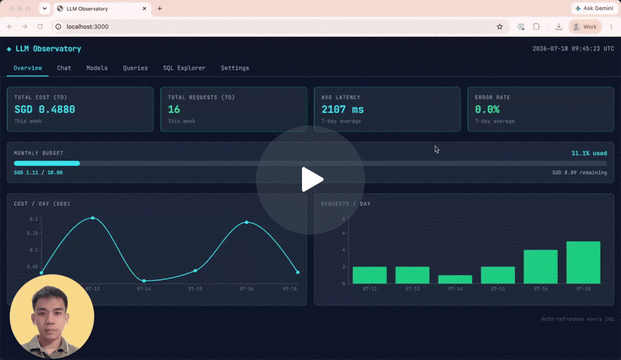This screenshot has width=621, height=360.
Task: Click the Total Requests (7D) card
Action: [x=234, y=109]
